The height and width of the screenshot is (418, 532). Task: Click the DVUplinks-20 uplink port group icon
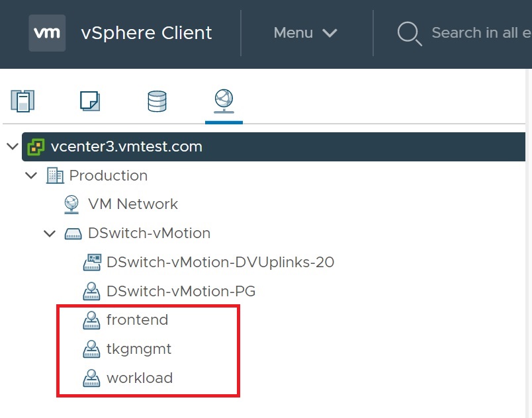point(91,263)
